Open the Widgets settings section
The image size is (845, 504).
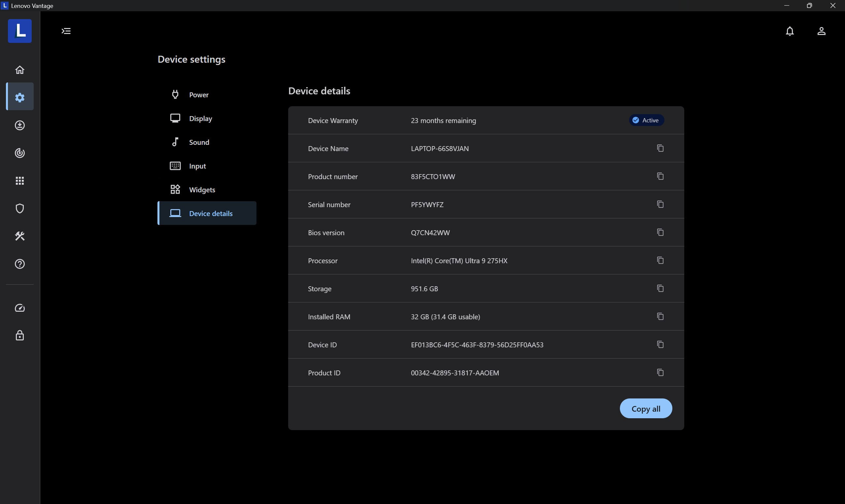click(x=202, y=190)
